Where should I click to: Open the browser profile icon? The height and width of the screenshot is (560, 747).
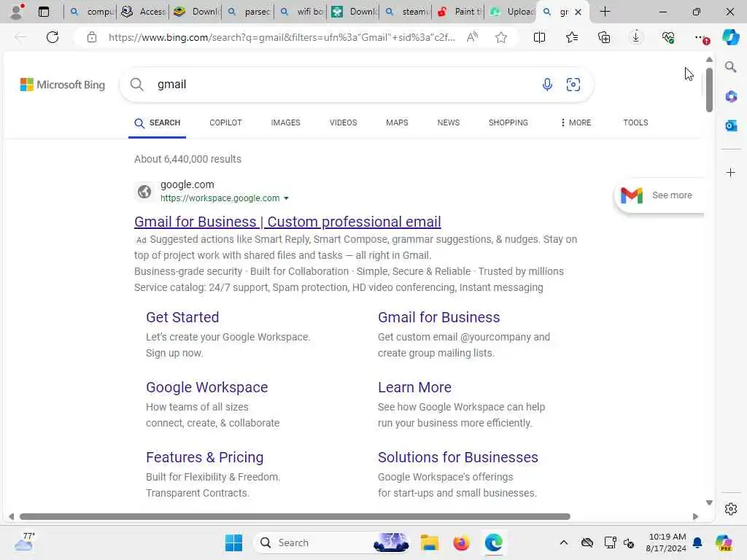click(x=18, y=12)
